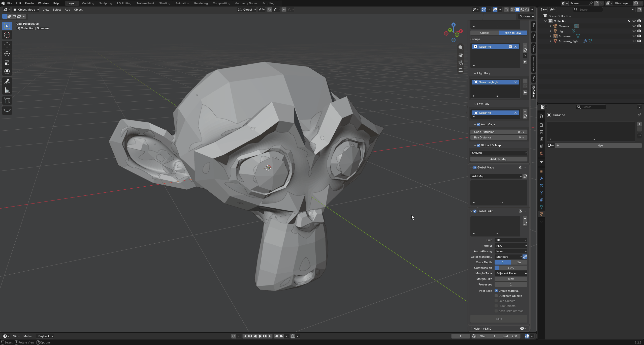Select the Object bake mode button
644x345 pixels.
(x=484, y=33)
